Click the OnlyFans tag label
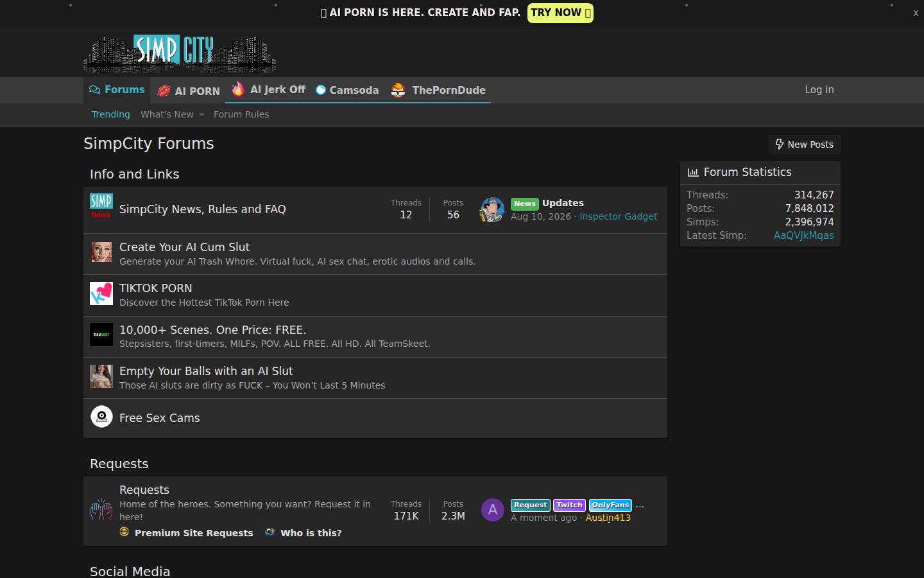Image resolution: width=924 pixels, height=578 pixels. (610, 505)
